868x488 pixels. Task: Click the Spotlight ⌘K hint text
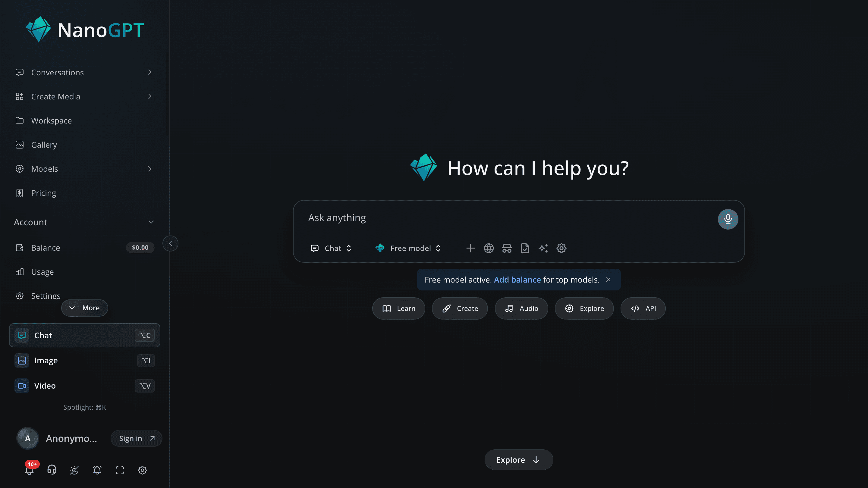(85, 407)
